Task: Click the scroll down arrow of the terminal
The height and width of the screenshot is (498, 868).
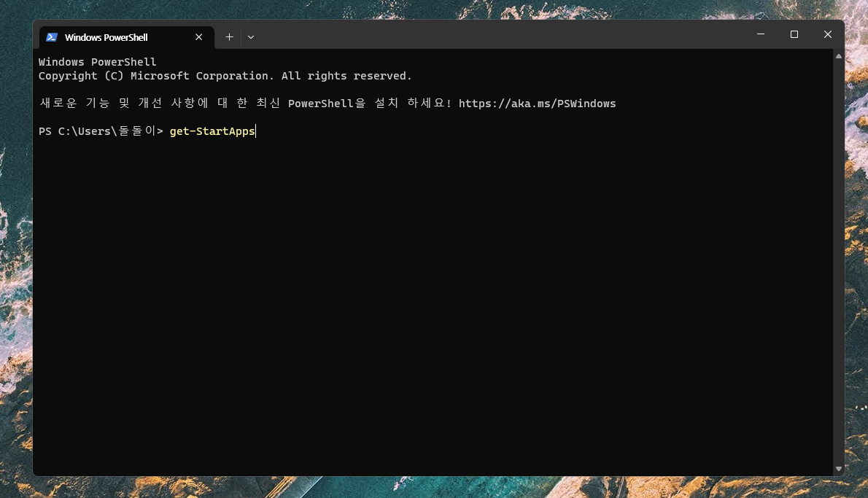Action: (x=839, y=469)
